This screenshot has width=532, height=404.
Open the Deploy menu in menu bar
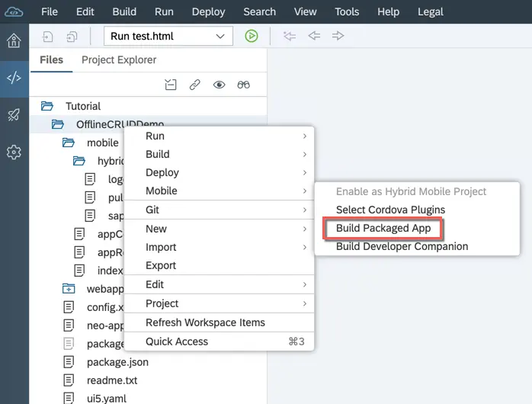coord(209,12)
